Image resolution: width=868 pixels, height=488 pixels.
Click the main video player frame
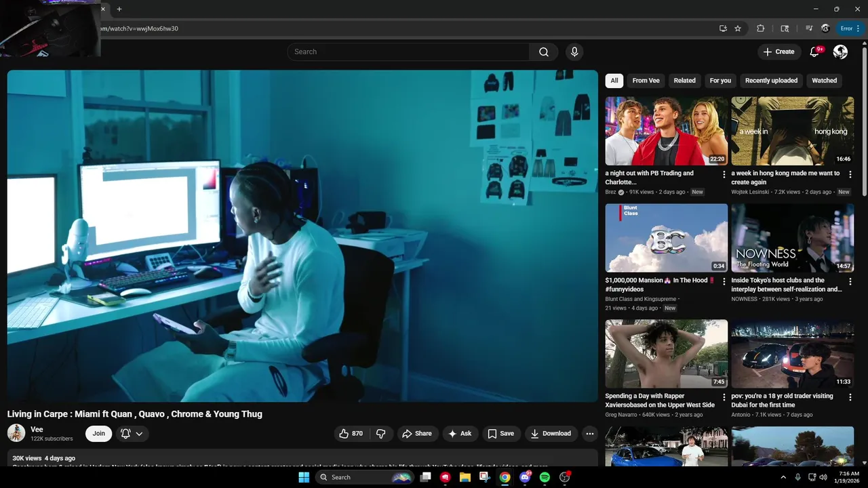click(x=302, y=236)
